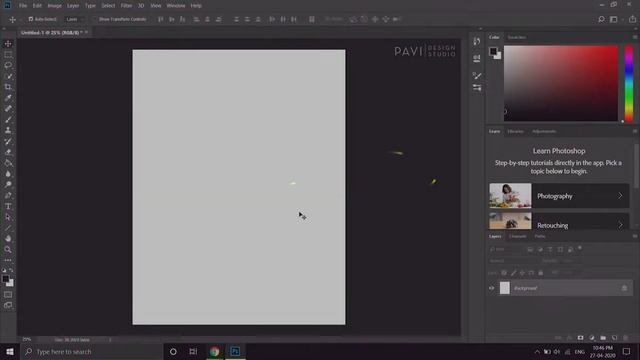Create a new group folder icon

[x=603, y=338]
